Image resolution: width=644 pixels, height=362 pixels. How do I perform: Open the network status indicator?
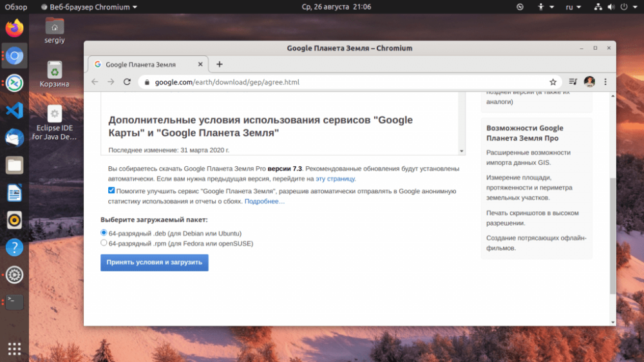pos(598,7)
